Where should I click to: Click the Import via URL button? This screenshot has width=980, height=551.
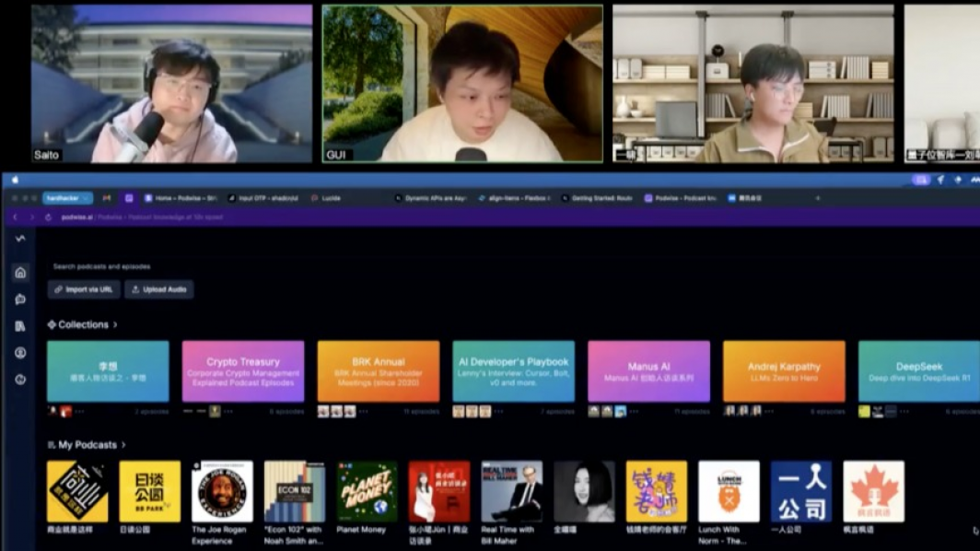[84, 289]
